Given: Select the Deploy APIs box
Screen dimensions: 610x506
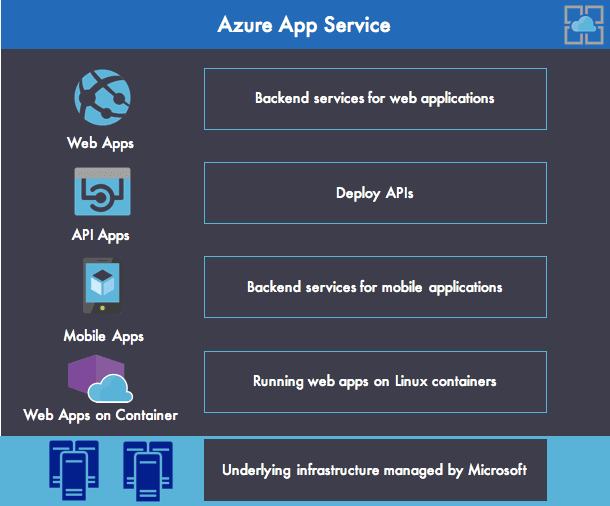Looking at the screenshot, I should (375, 193).
